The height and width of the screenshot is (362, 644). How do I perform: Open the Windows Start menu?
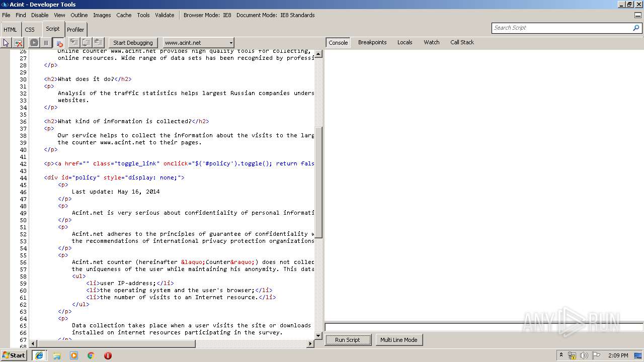pos(14,355)
